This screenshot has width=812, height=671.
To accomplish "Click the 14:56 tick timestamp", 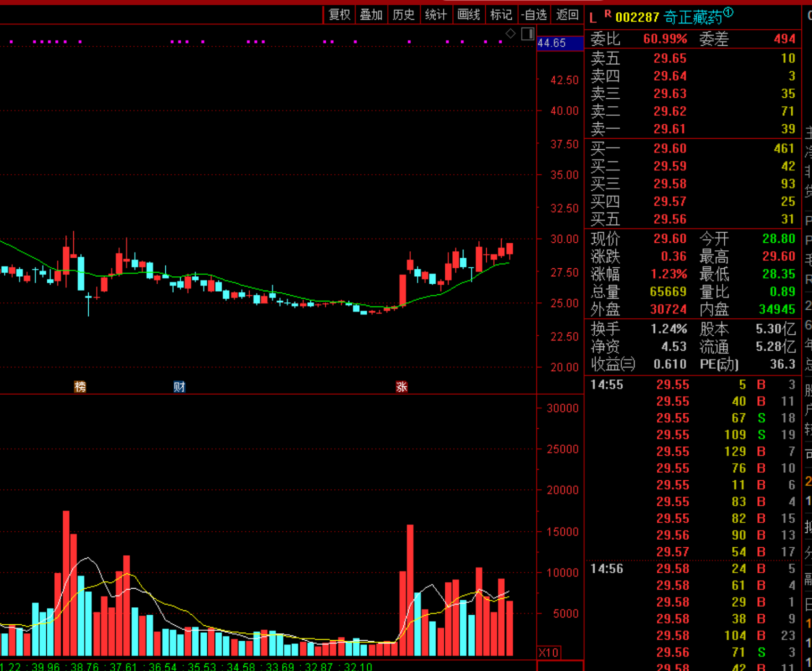I will click(x=606, y=568).
